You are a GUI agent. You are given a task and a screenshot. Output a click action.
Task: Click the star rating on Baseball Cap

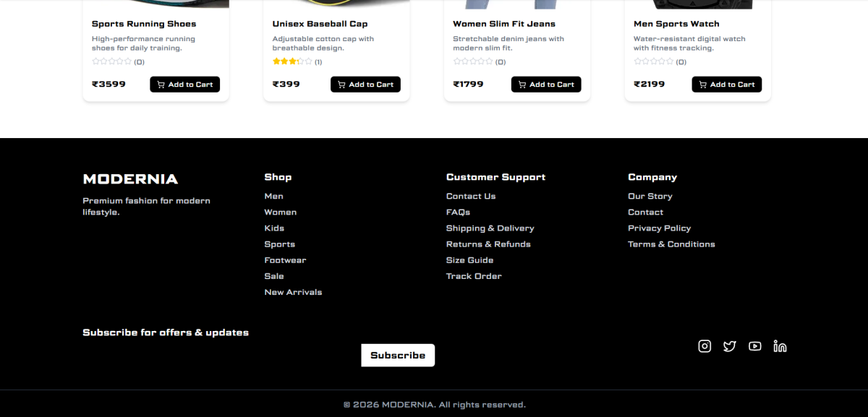292,62
